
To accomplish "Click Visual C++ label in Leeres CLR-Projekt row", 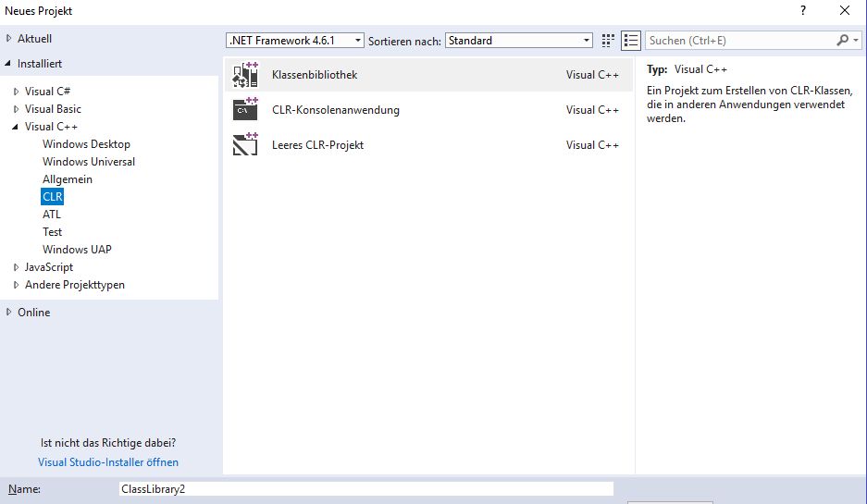I will point(592,145).
